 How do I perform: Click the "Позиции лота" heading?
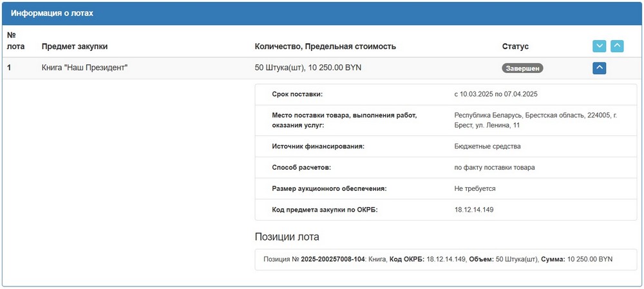tap(287, 237)
